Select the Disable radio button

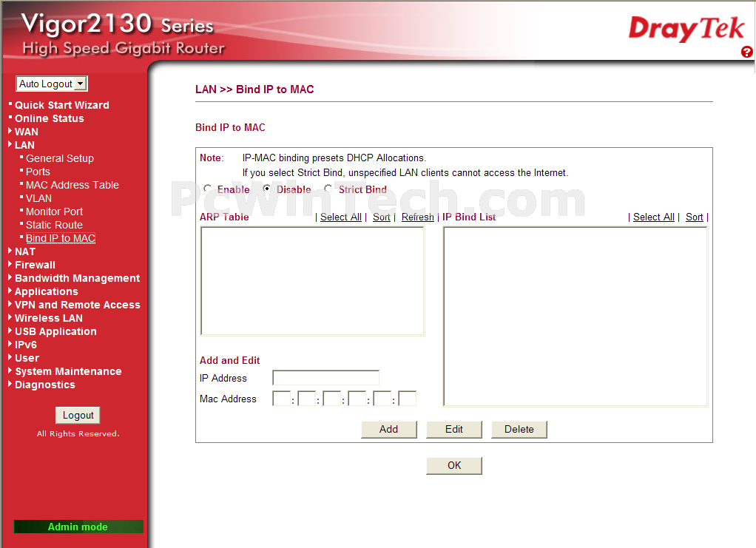[x=266, y=189]
